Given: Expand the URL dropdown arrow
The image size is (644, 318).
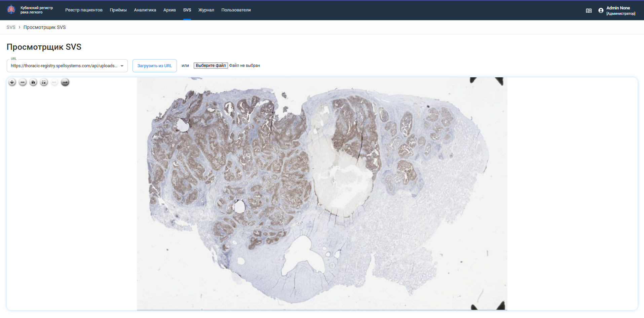Looking at the screenshot, I should tap(122, 66).
